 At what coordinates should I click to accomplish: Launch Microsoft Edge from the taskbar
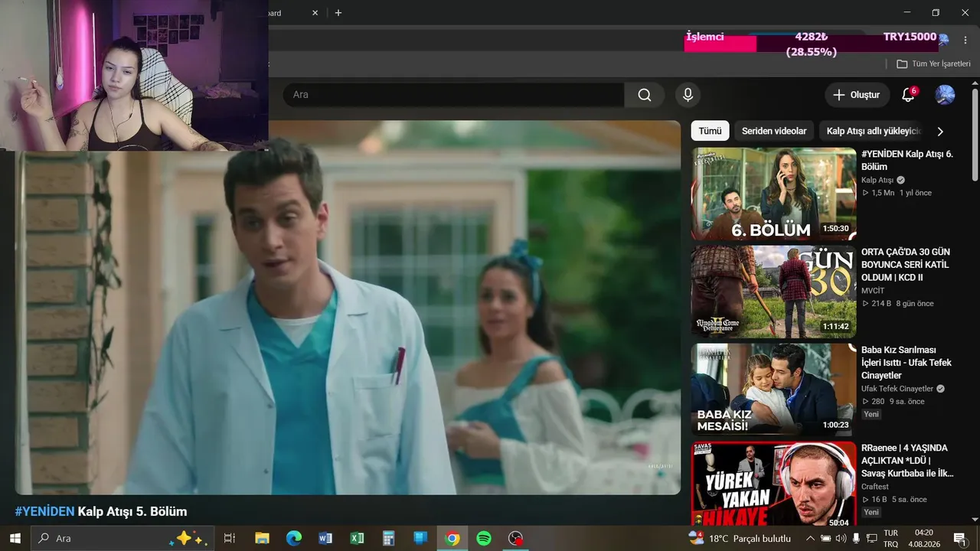[x=294, y=538]
